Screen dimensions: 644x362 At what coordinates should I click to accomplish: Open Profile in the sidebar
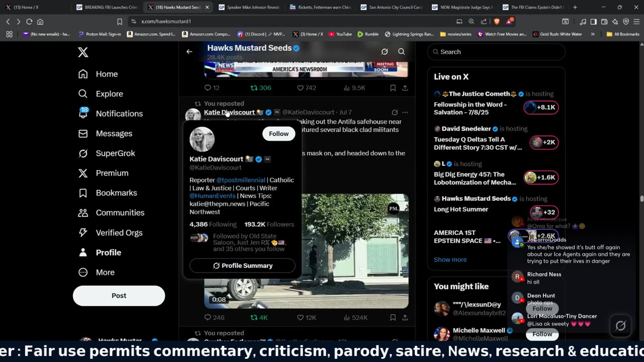(100, 252)
